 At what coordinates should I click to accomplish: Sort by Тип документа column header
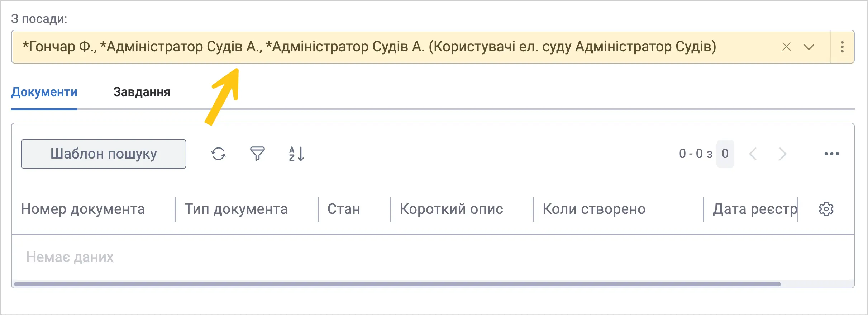[236, 209]
